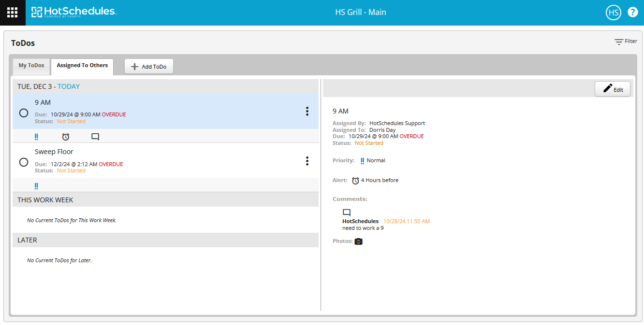Select the Sweep Floor todo title
This screenshot has height=325, width=644.
pos(54,152)
